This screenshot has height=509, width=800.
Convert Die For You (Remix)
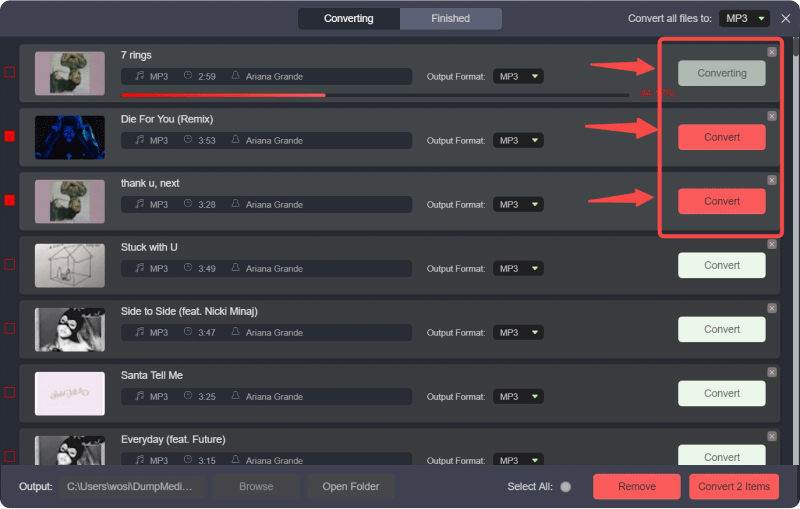721,137
